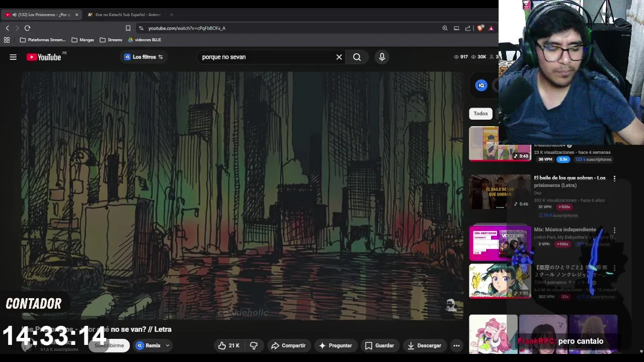
Task: Close the Los Prisioneros tab
Action: coord(76,15)
